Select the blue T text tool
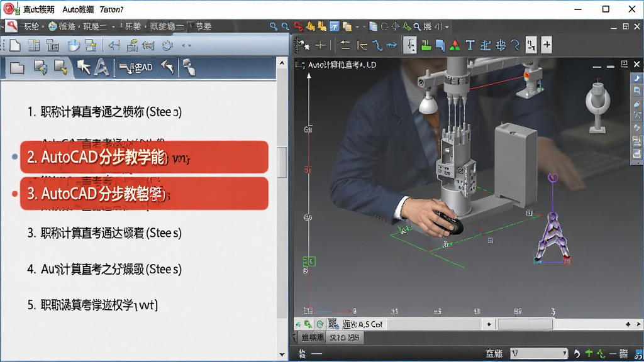Viewport: 644px width, 362px height. coord(470,45)
